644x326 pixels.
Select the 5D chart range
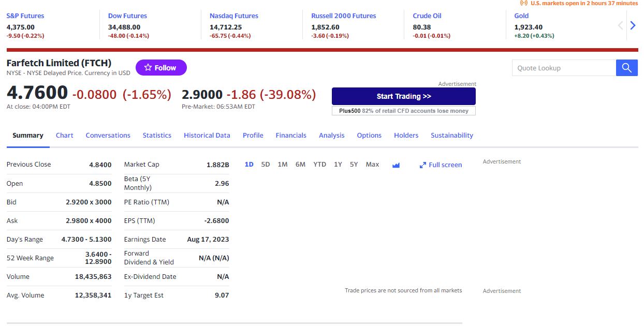pos(265,165)
